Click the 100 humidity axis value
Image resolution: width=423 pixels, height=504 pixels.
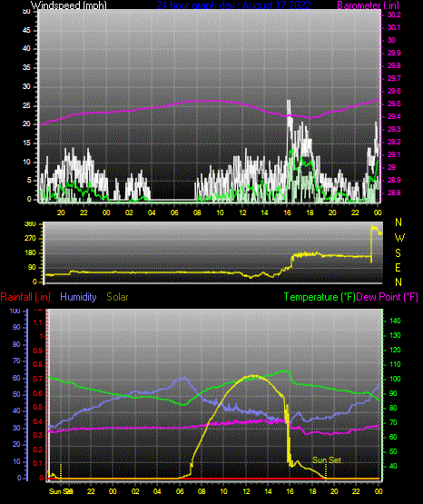[15, 311]
